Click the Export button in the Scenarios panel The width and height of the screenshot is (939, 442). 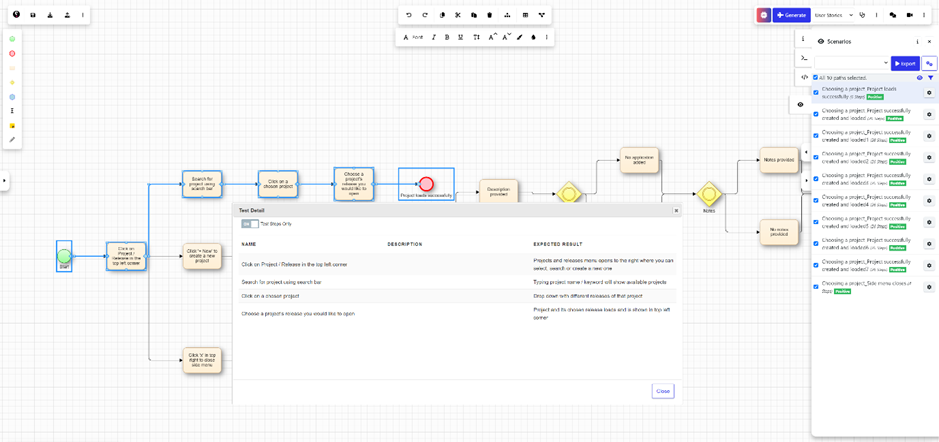point(905,63)
